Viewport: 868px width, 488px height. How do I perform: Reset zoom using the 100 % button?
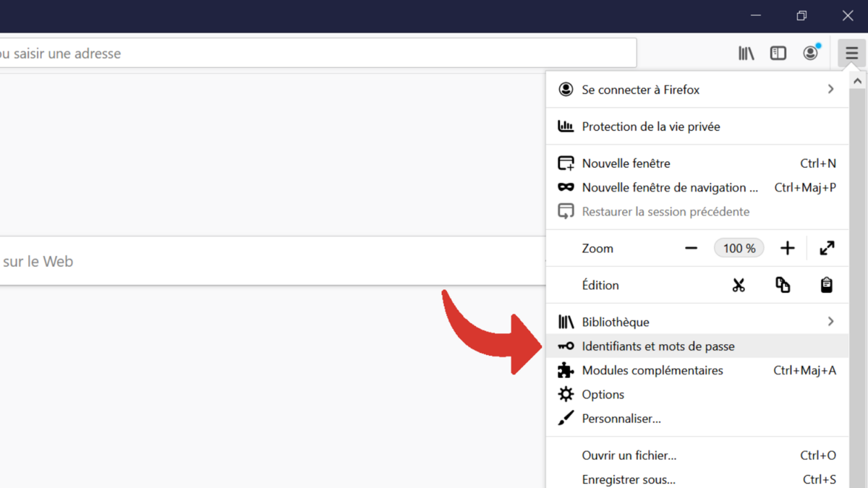[x=739, y=248]
